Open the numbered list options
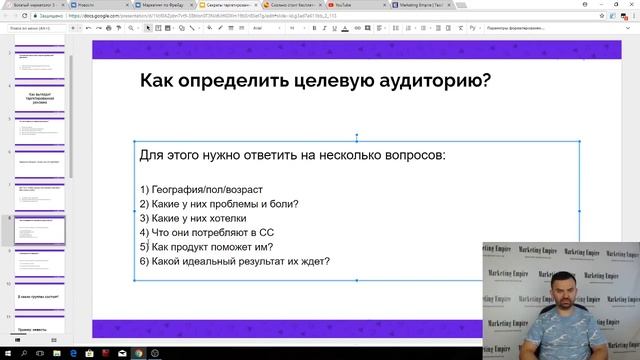This screenshot has height=360, width=640. tap(409, 28)
